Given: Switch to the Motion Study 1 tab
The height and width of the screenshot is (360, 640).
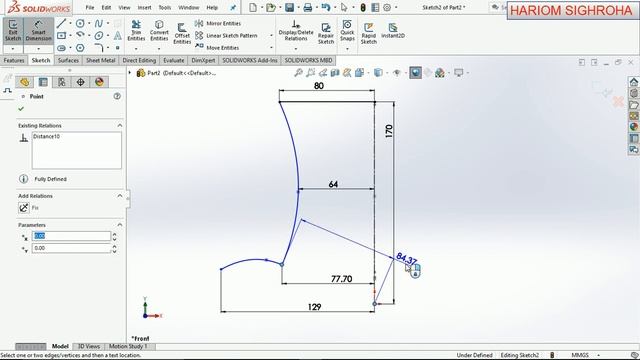Looking at the screenshot, I should point(127,346).
